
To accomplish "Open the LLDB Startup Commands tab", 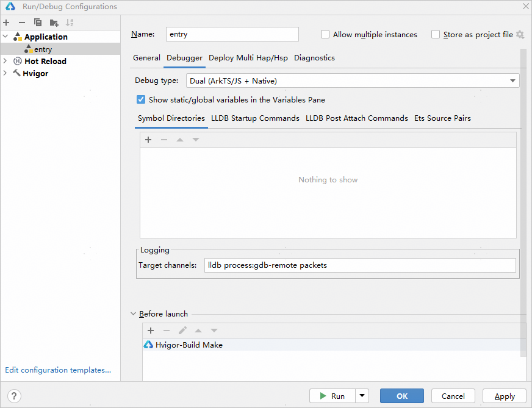I will [x=255, y=118].
